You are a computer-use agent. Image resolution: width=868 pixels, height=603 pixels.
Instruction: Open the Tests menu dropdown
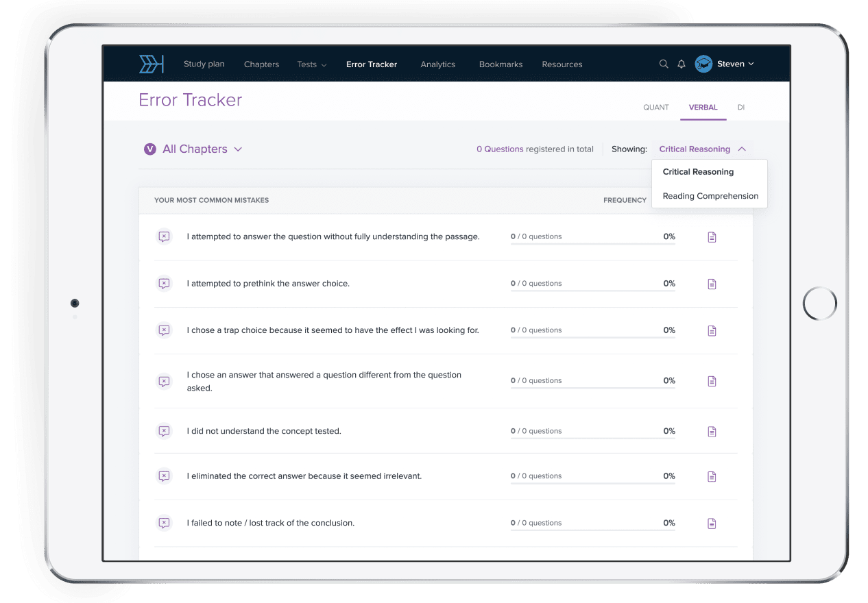click(311, 64)
